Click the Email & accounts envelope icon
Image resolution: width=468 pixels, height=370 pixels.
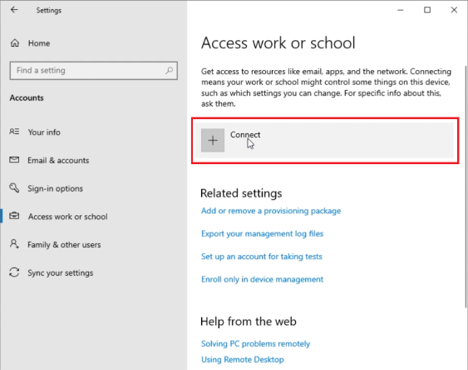(14, 160)
